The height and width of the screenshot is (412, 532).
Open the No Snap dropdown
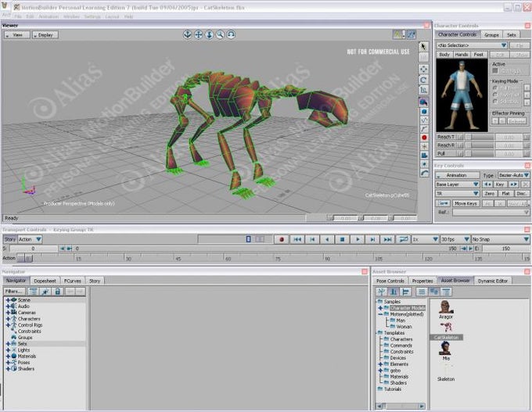click(x=501, y=239)
